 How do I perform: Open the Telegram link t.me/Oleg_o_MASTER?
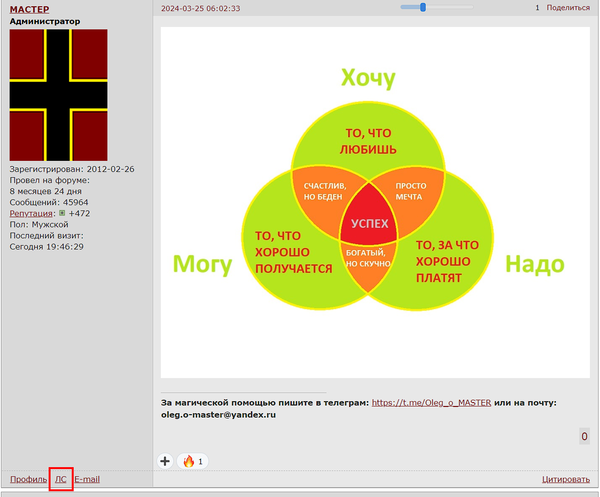pos(431,403)
